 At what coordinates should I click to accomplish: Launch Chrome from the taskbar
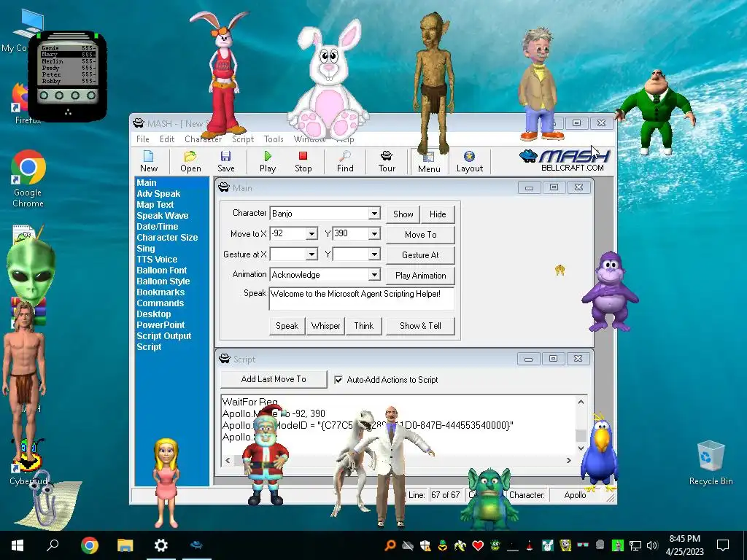90,545
